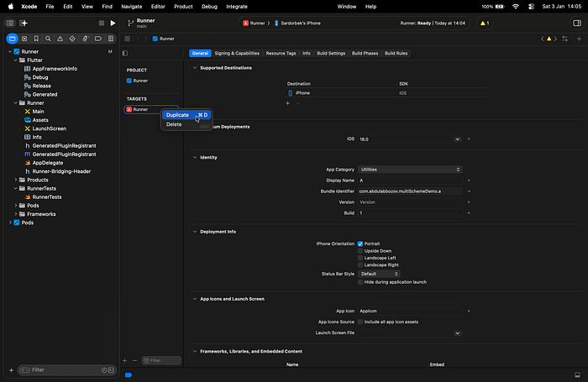Stop the running scheme

click(x=102, y=24)
